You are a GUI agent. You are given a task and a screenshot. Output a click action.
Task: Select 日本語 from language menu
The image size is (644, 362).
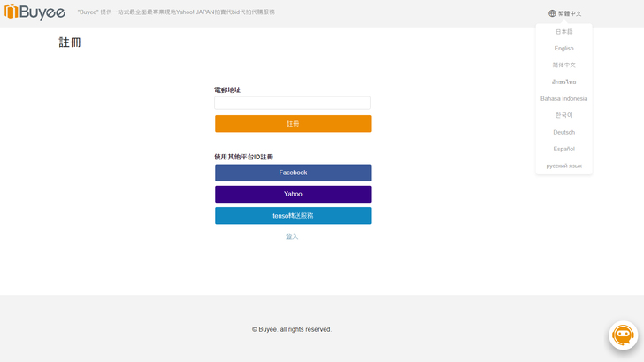(x=563, y=32)
